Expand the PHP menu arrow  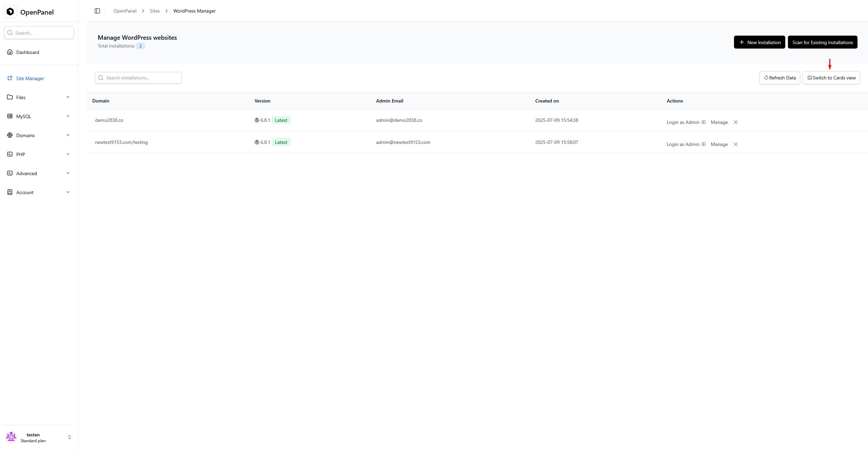click(68, 154)
